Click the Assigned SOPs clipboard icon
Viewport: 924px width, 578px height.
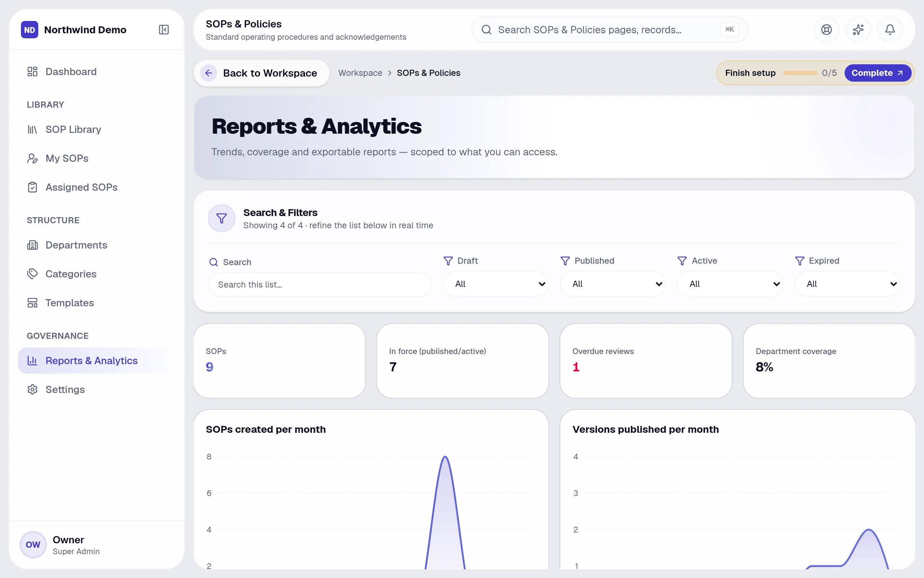pos(32,187)
